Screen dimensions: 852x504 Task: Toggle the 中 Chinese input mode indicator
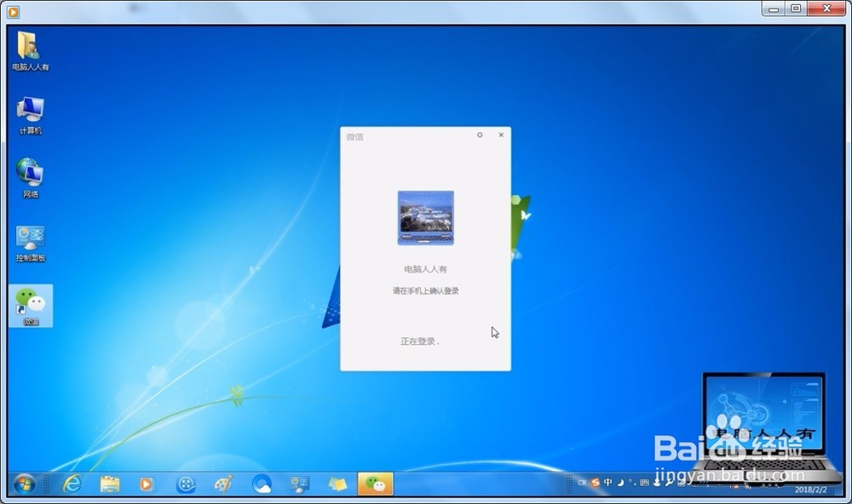(x=608, y=482)
